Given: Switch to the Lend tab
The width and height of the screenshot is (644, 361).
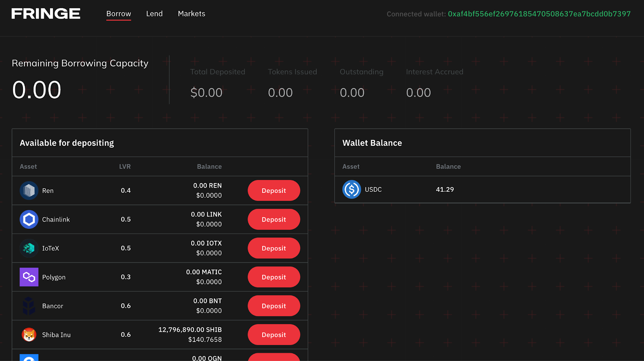Looking at the screenshot, I should (x=155, y=14).
